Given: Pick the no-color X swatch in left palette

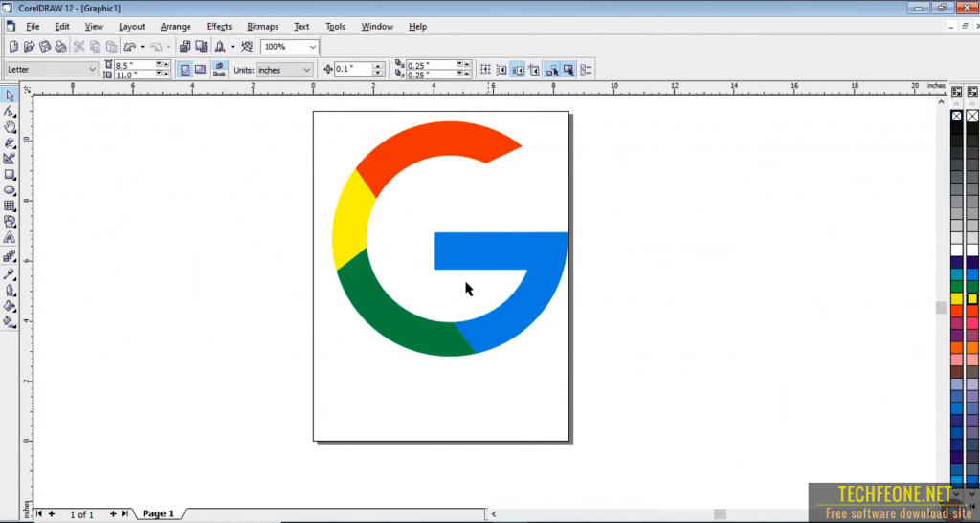Looking at the screenshot, I should pyautogui.click(x=957, y=116).
